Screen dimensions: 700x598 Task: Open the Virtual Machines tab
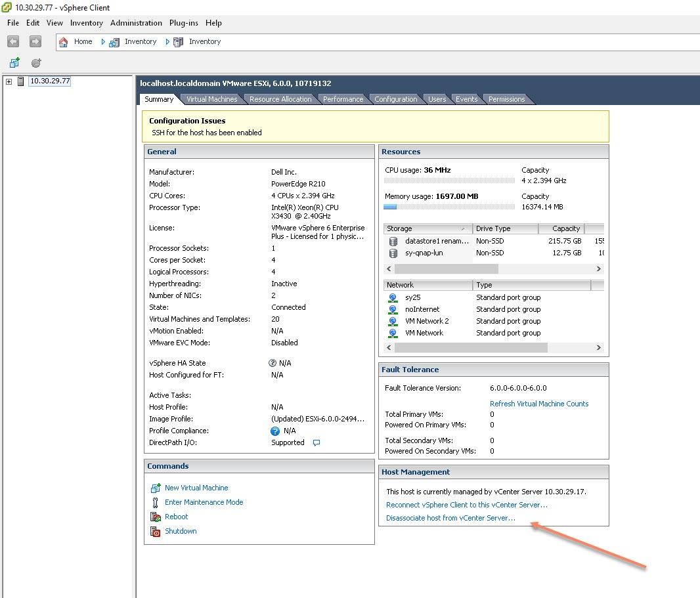(211, 99)
